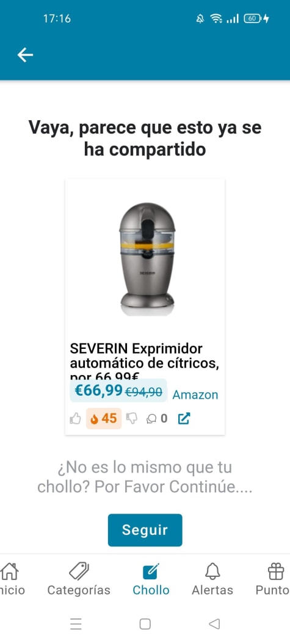Open the SEVERIN juicer product image
Screen dimensions: 290x644
pyautogui.click(x=147, y=259)
